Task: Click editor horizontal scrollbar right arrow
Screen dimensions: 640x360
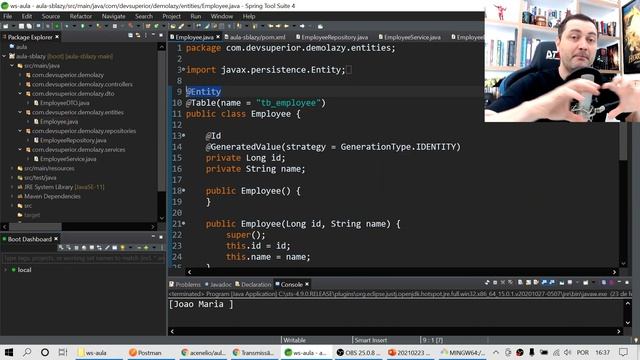Action: 614,272
